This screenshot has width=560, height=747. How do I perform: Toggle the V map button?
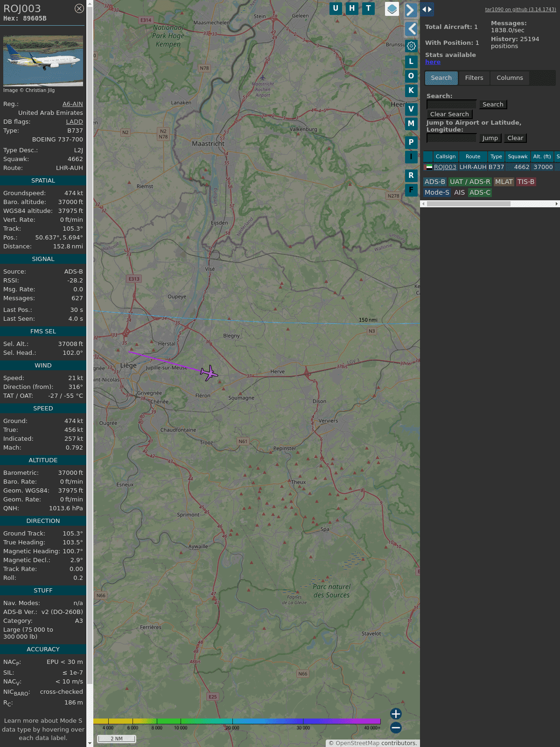[411, 109]
